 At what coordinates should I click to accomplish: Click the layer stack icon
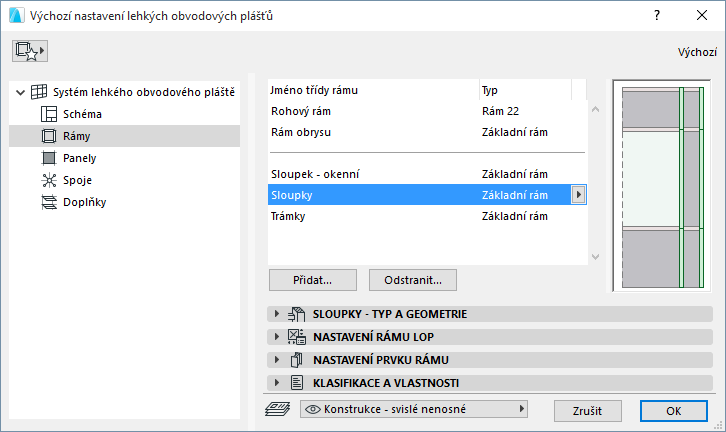tap(276, 409)
